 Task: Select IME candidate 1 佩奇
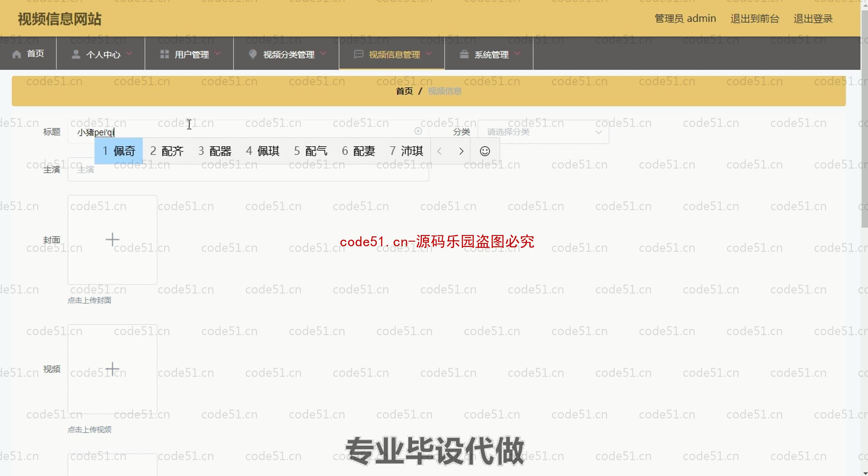pos(119,151)
